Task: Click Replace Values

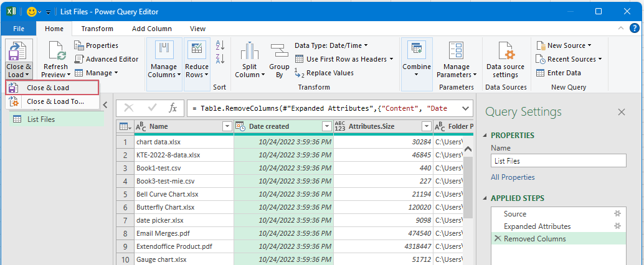Action: coord(324,73)
